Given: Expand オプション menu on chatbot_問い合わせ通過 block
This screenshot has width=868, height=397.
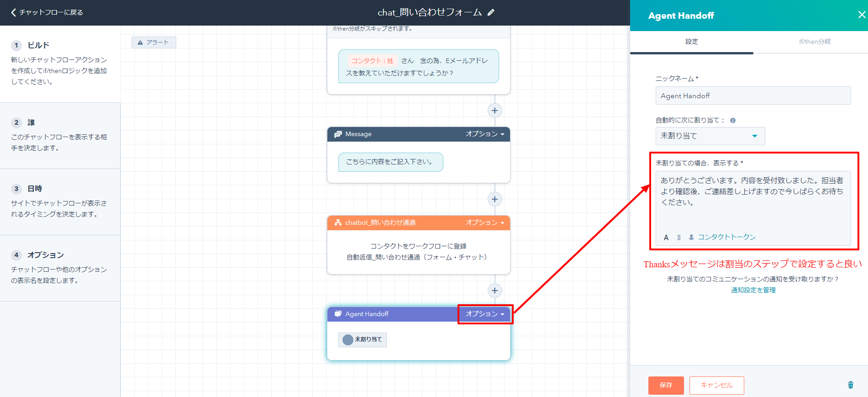Looking at the screenshot, I should (484, 223).
